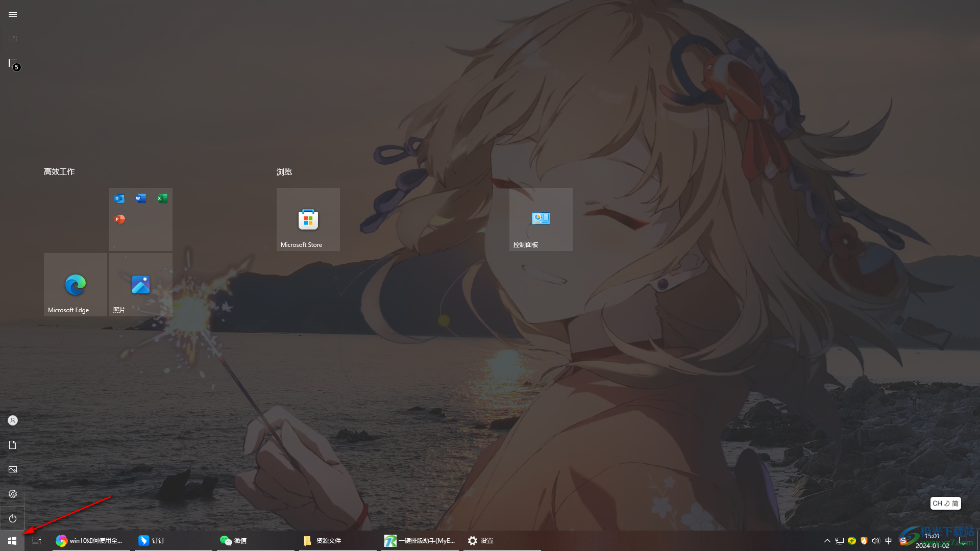Open Documents from the Start sidebar
The width and height of the screenshot is (980, 551).
click(x=13, y=445)
